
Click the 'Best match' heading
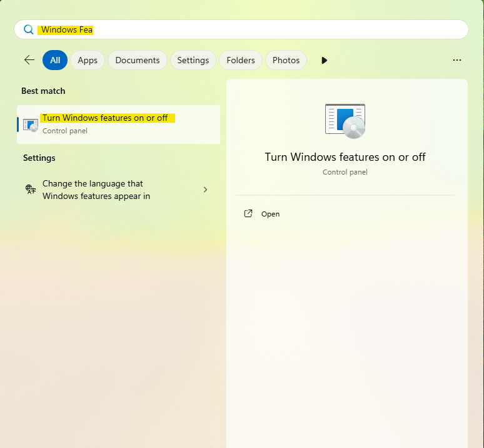(x=43, y=91)
